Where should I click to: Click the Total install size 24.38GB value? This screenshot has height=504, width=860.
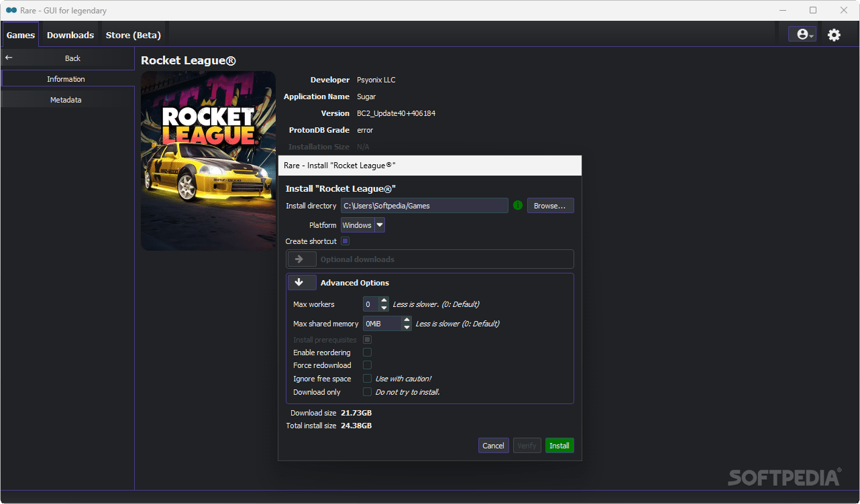(356, 426)
